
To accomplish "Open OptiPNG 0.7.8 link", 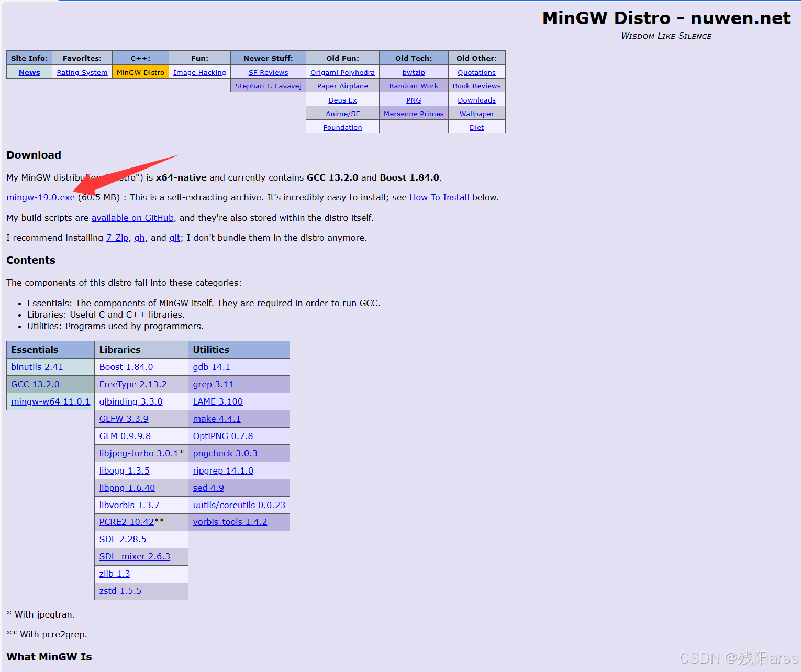I will tap(223, 436).
